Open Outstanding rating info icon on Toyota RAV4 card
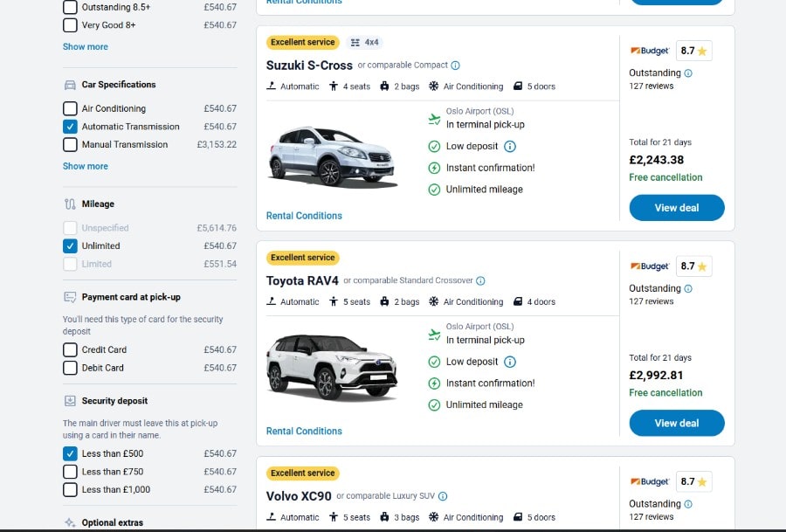 tap(688, 289)
